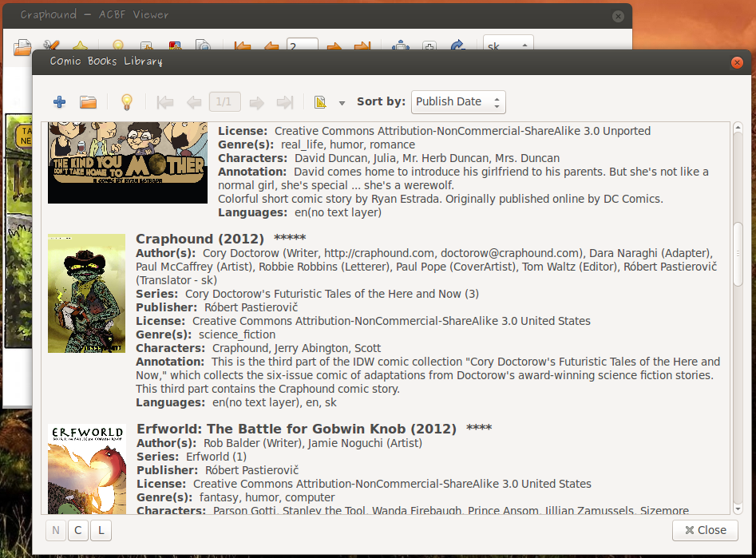756x558 pixels.
Task: Open the sk language dropdown in ACBF Viewer
Action: coord(509,42)
